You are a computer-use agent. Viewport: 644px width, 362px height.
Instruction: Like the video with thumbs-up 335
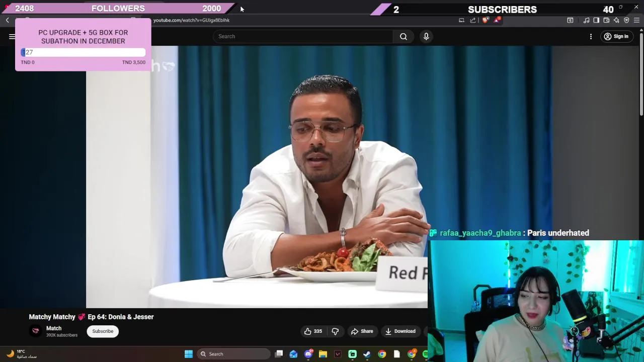[313, 331]
